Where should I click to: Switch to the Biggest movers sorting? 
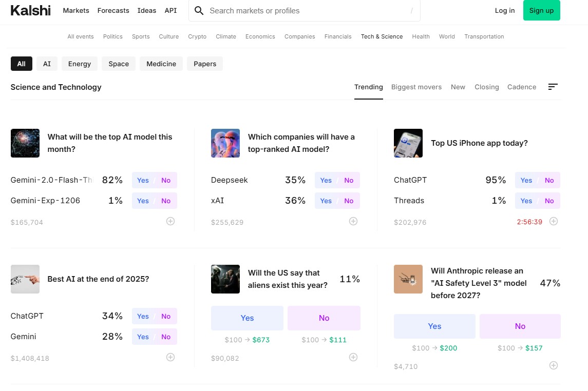coord(416,87)
